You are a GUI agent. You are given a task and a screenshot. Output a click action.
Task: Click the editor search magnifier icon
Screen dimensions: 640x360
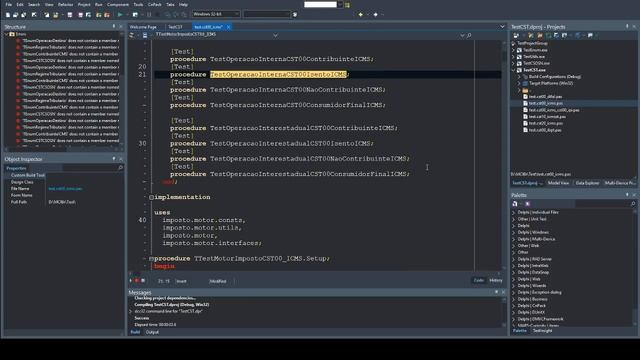coord(469,36)
